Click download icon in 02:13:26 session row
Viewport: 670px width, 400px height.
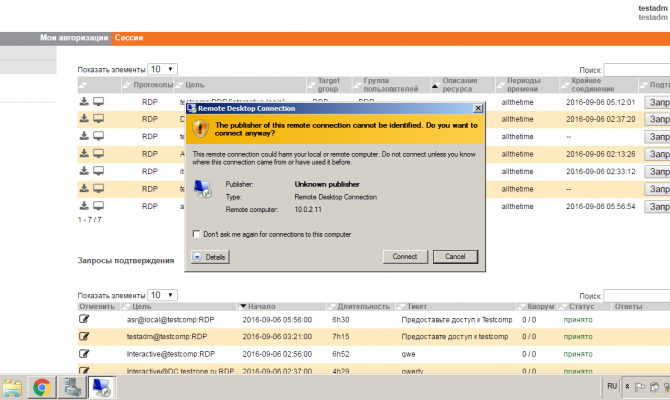click(x=84, y=153)
